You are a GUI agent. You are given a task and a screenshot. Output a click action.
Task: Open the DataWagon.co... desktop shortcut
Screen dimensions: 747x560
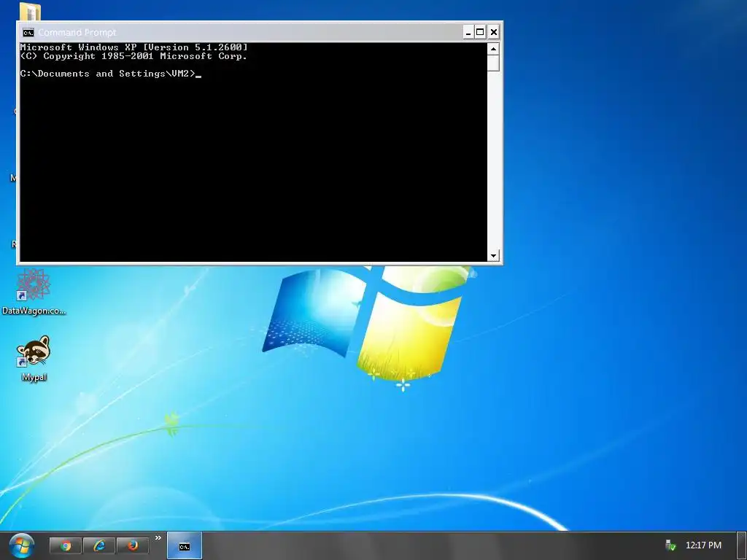[34, 291]
